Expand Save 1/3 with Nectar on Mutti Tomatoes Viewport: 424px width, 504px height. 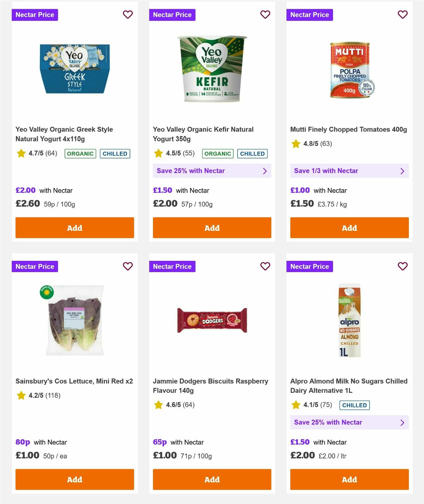349,171
